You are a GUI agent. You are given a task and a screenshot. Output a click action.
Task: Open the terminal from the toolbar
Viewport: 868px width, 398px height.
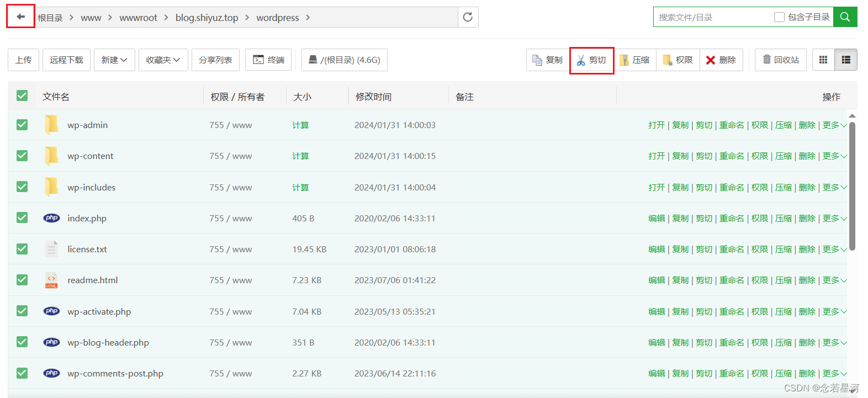coord(268,60)
